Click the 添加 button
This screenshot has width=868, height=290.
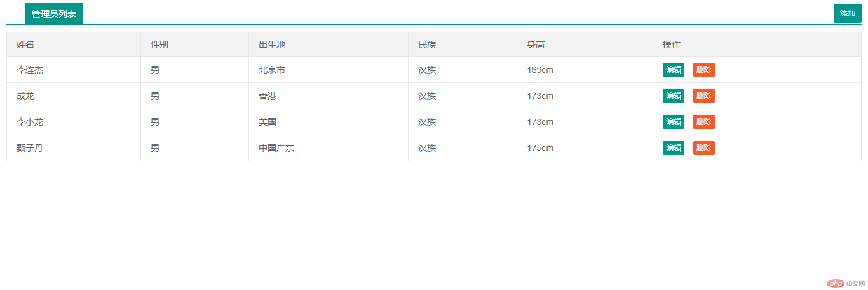click(x=848, y=13)
